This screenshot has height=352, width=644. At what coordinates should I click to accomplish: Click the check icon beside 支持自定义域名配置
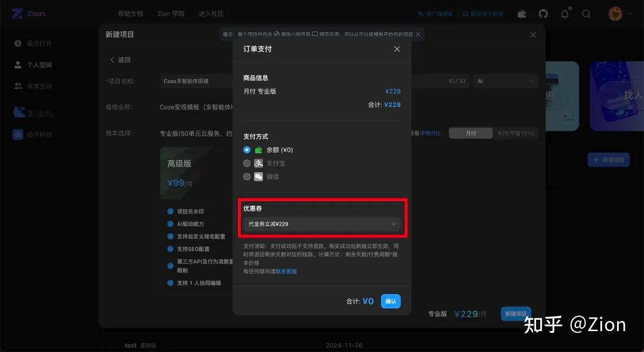(x=170, y=236)
